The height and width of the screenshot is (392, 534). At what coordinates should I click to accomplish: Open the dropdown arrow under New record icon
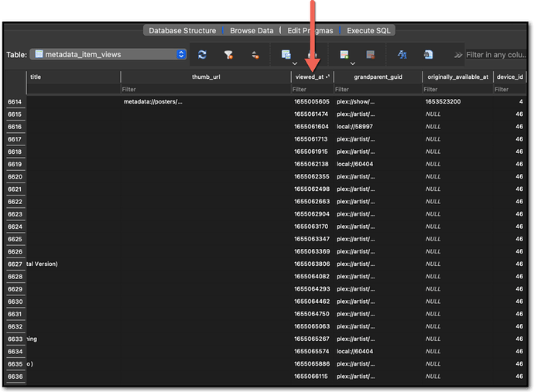tap(353, 63)
